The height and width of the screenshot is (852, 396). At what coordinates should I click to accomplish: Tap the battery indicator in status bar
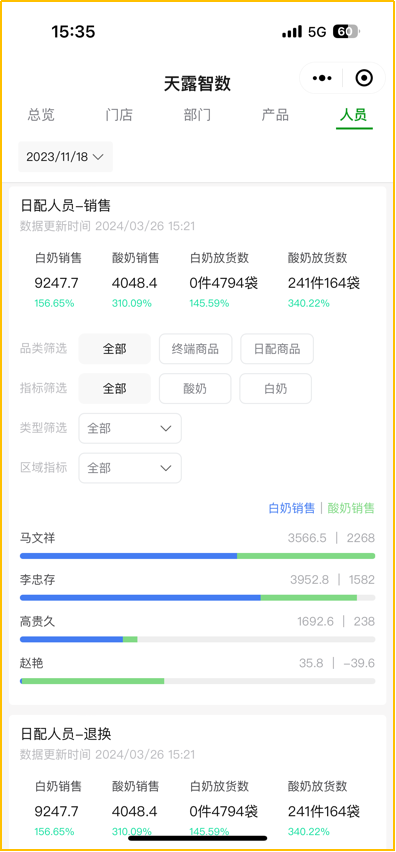tap(346, 32)
